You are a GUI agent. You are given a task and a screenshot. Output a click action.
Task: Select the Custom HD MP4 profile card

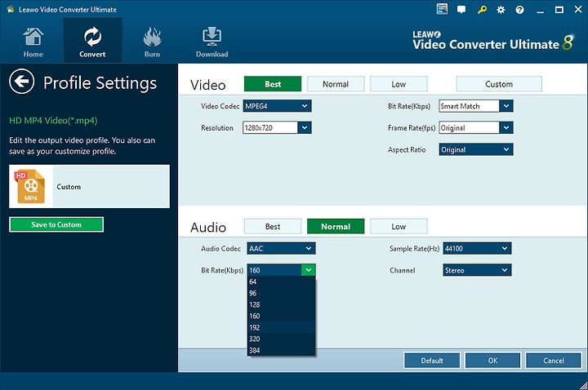pos(89,186)
